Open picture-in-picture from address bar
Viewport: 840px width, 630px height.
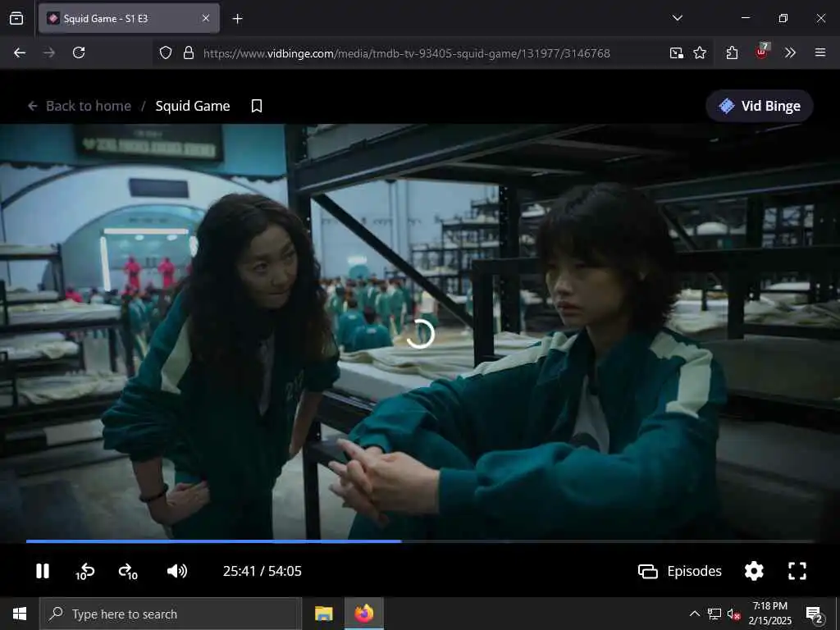(677, 52)
